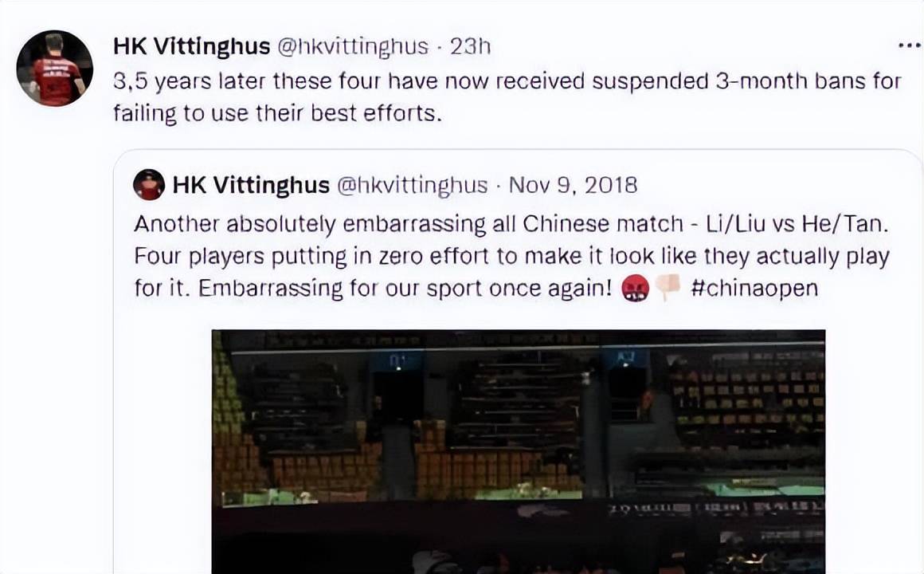Click HK Vittinghus name in quoted tweet

[251, 185]
